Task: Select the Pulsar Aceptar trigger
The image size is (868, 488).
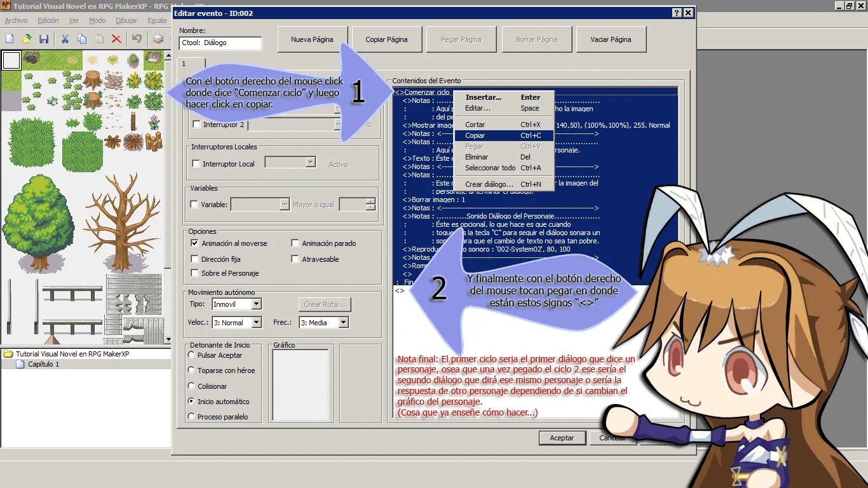Action: click(191, 355)
